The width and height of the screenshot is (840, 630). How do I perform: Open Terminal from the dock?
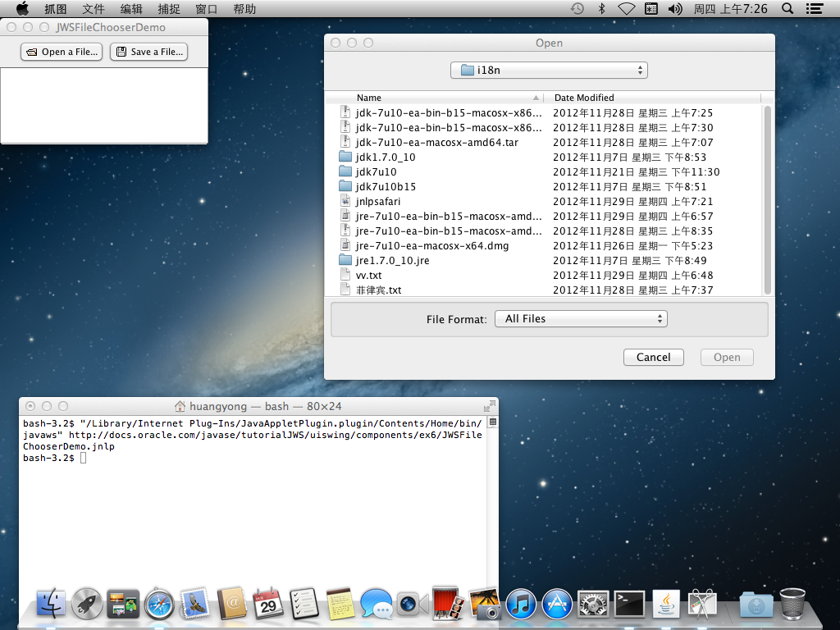(x=629, y=605)
